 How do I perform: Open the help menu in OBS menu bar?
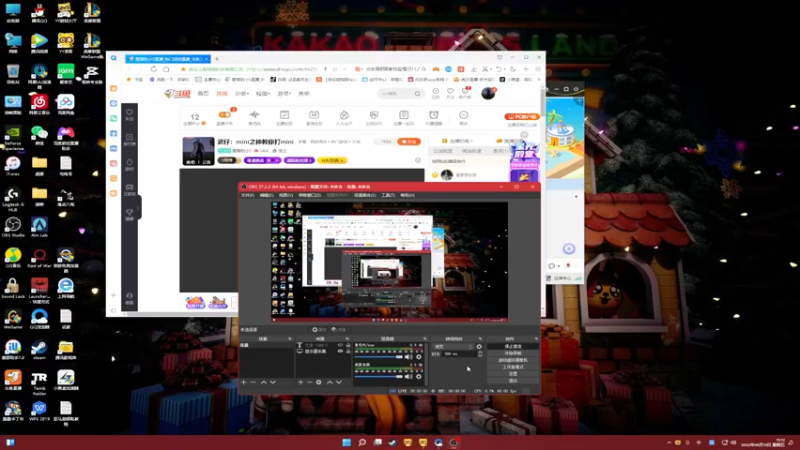click(x=407, y=195)
